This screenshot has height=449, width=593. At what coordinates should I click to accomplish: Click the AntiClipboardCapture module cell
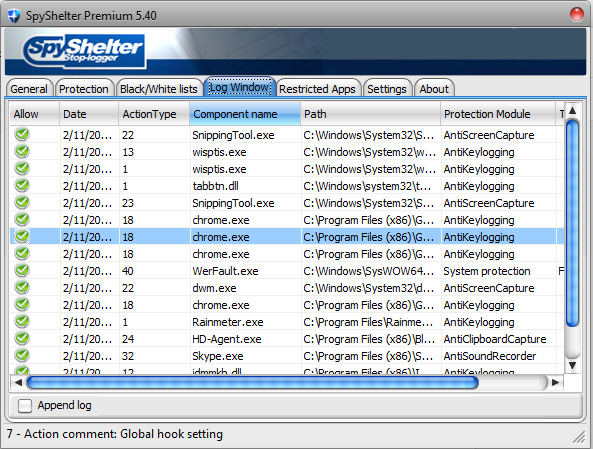tap(495, 339)
